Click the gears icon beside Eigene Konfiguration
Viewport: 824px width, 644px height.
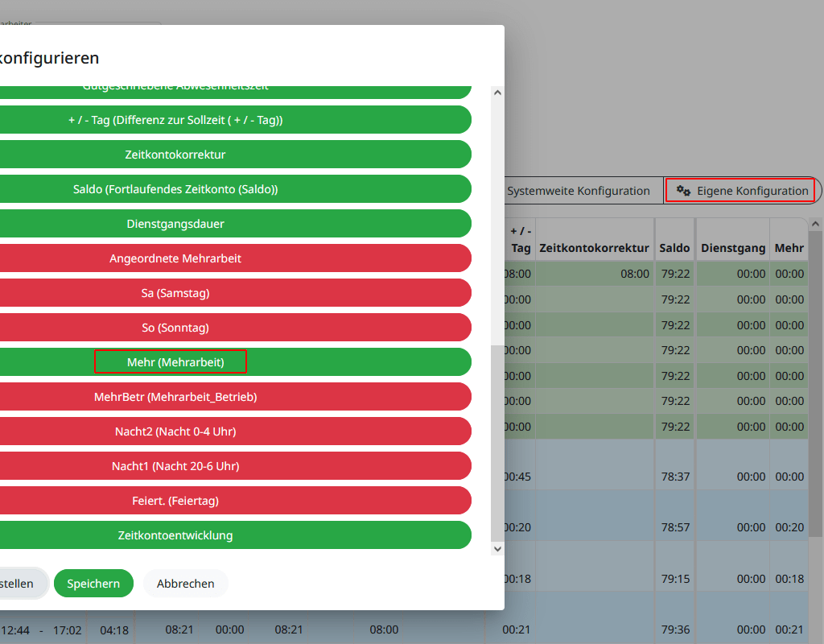coord(683,191)
